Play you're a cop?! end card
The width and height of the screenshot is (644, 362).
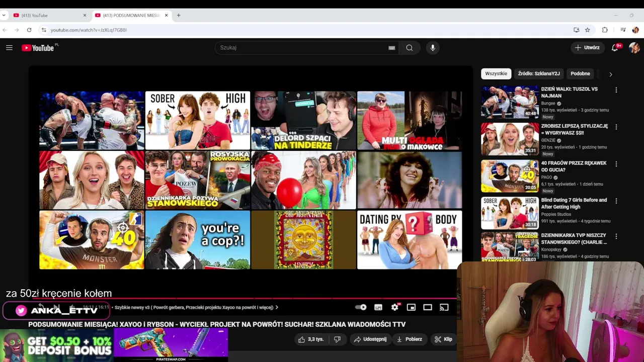(198, 240)
